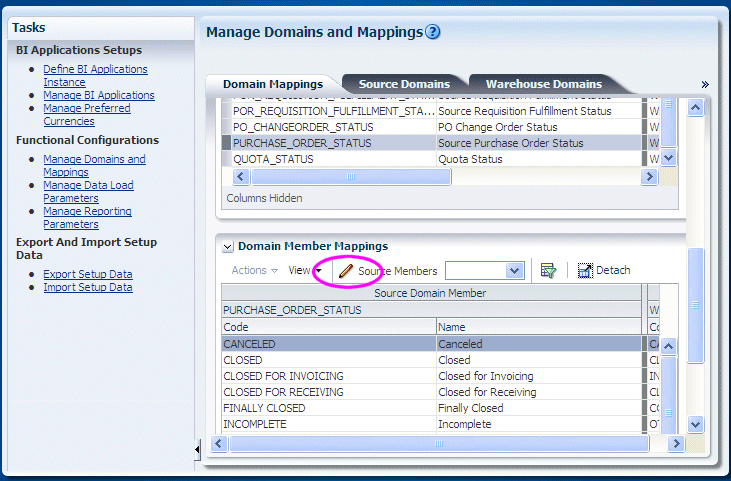Click the Name column header

click(x=538, y=327)
